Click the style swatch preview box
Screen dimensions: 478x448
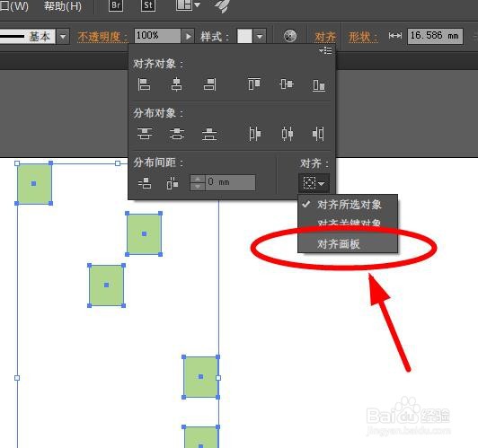click(244, 37)
